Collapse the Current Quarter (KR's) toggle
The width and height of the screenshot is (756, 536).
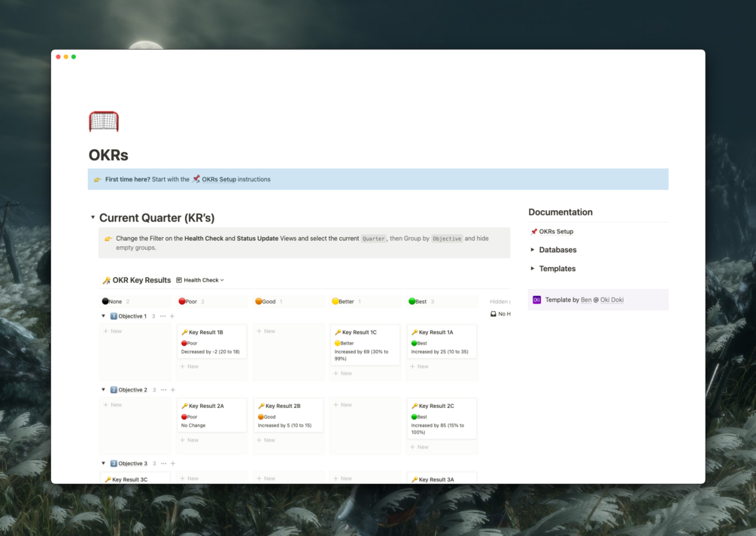click(x=93, y=218)
